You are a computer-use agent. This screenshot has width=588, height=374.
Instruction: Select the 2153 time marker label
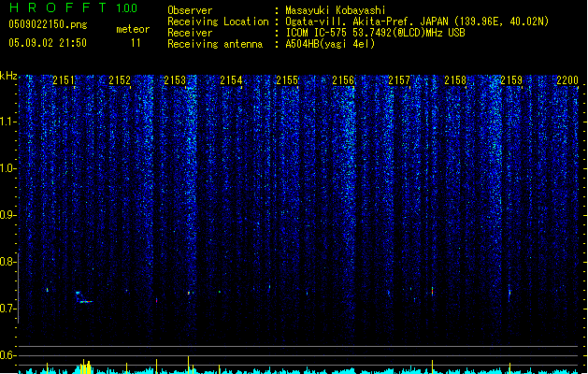coord(175,80)
